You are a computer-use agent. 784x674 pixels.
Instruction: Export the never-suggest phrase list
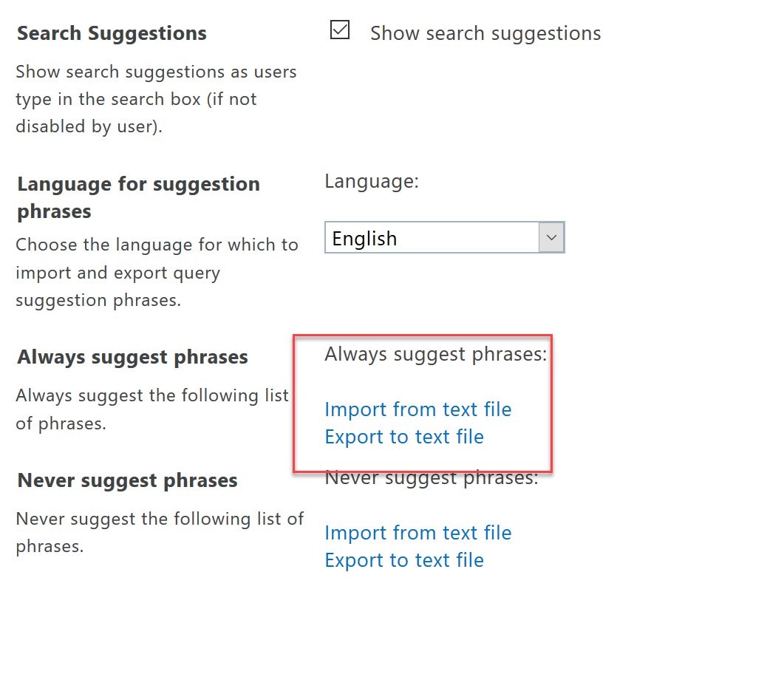click(404, 559)
